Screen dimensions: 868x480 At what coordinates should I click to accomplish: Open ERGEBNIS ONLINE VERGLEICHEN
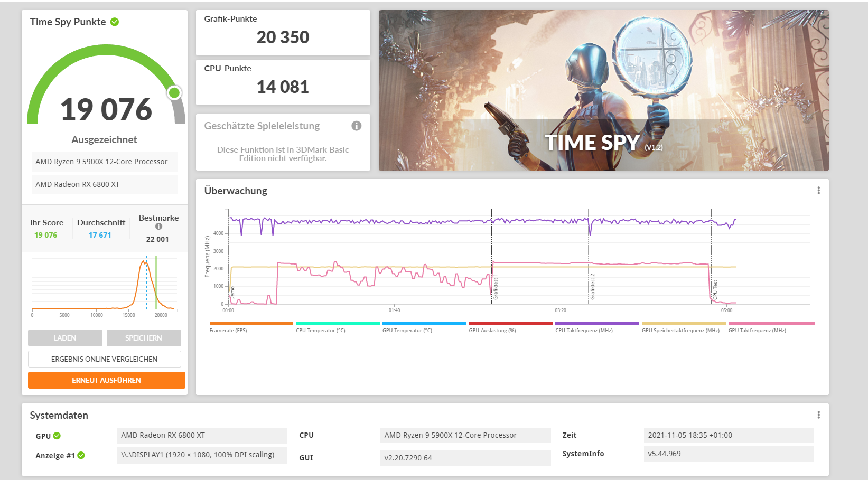point(105,359)
